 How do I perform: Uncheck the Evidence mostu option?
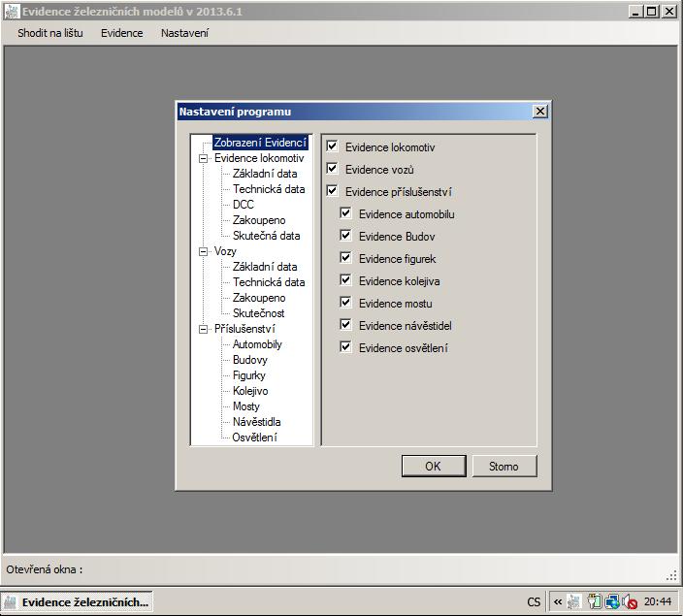coord(346,303)
